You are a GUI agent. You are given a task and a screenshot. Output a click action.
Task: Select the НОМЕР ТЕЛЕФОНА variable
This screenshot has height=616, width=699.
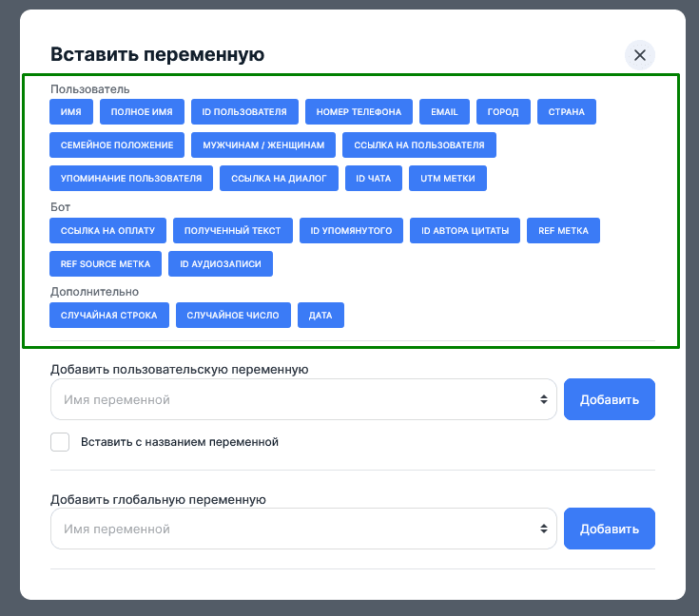(359, 112)
